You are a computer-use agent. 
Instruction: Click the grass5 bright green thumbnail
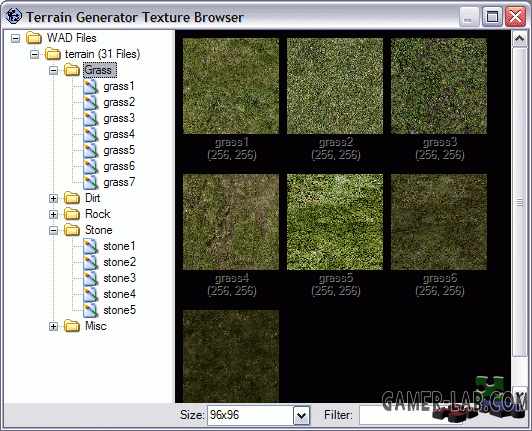coord(335,222)
